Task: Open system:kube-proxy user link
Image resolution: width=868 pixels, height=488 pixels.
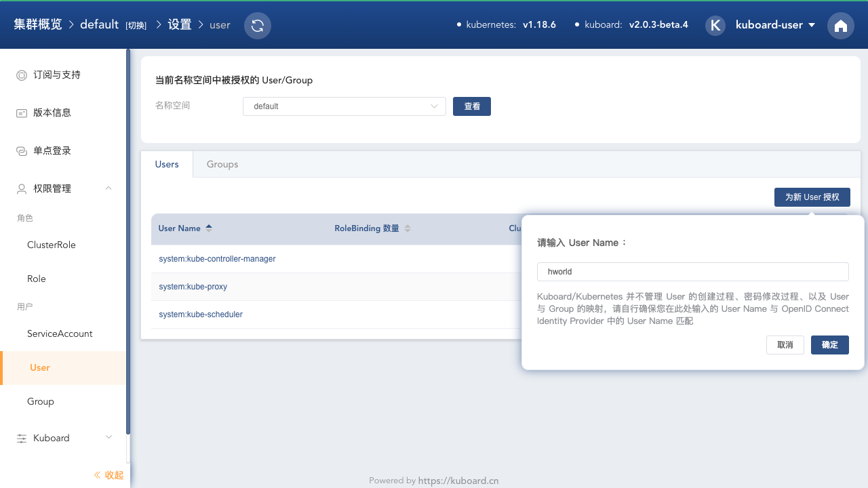Action: 193,287
